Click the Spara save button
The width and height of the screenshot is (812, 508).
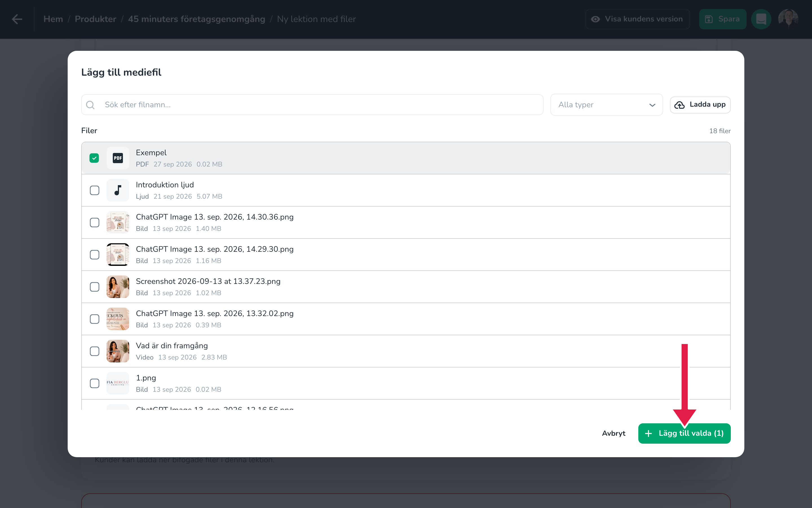click(x=722, y=19)
